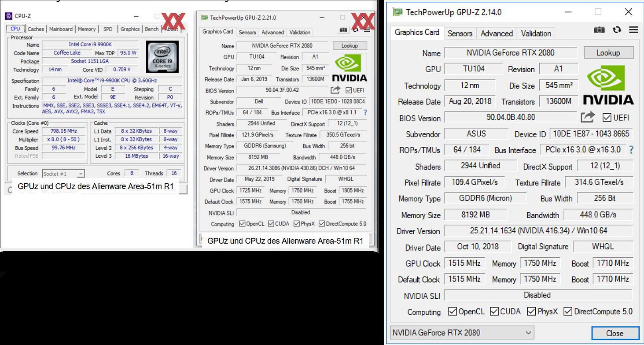Click the BIOS export icon in GPU-Z 2.21.0
Viewport: 644px width, 345px height.
pos(335,90)
